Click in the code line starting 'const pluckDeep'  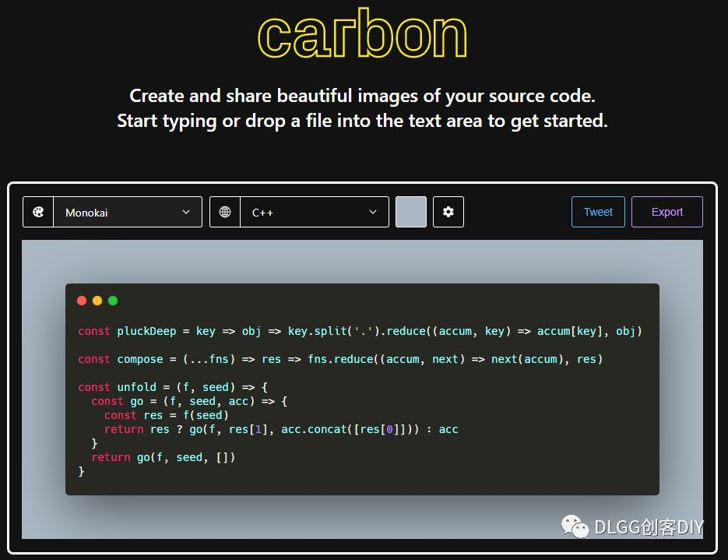pos(360,331)
